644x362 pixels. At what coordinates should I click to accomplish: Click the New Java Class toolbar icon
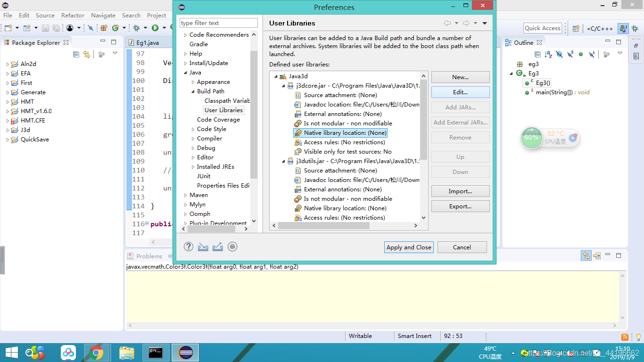[115, 28]
